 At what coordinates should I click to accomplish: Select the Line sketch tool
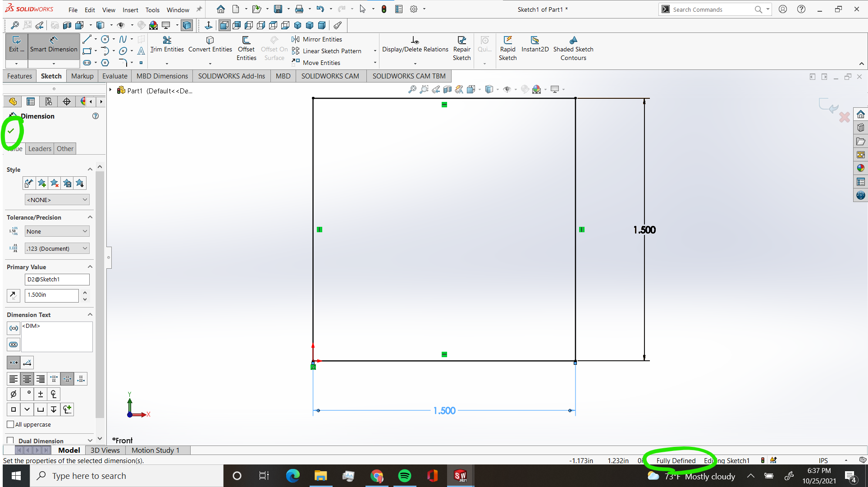[x=87, y=39]
